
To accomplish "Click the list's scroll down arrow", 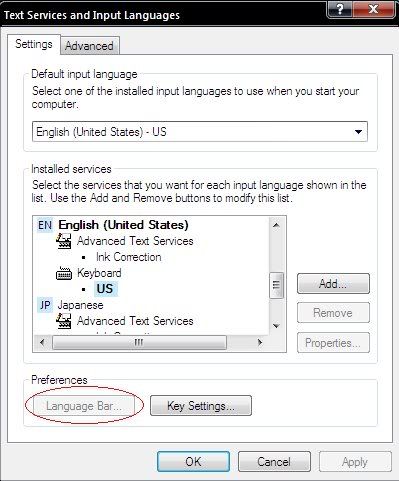I will [276, 326].
